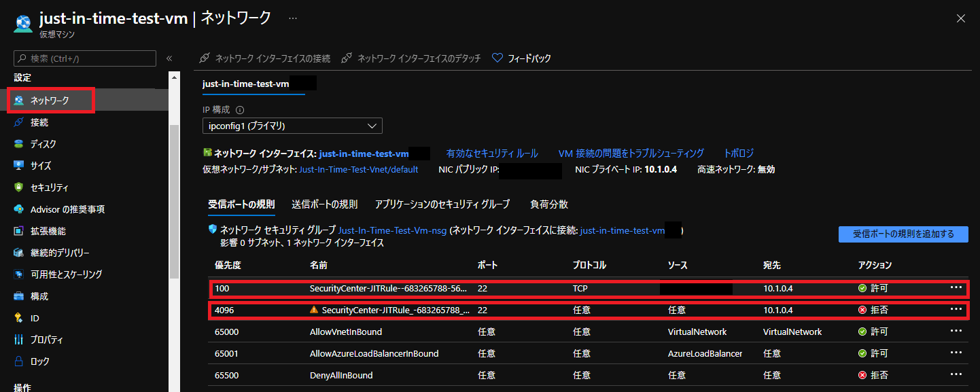Switch to 送信ポートの規則 tab
Screen dimensions: 980x392
pyautogui.click(x=325, y=204)
